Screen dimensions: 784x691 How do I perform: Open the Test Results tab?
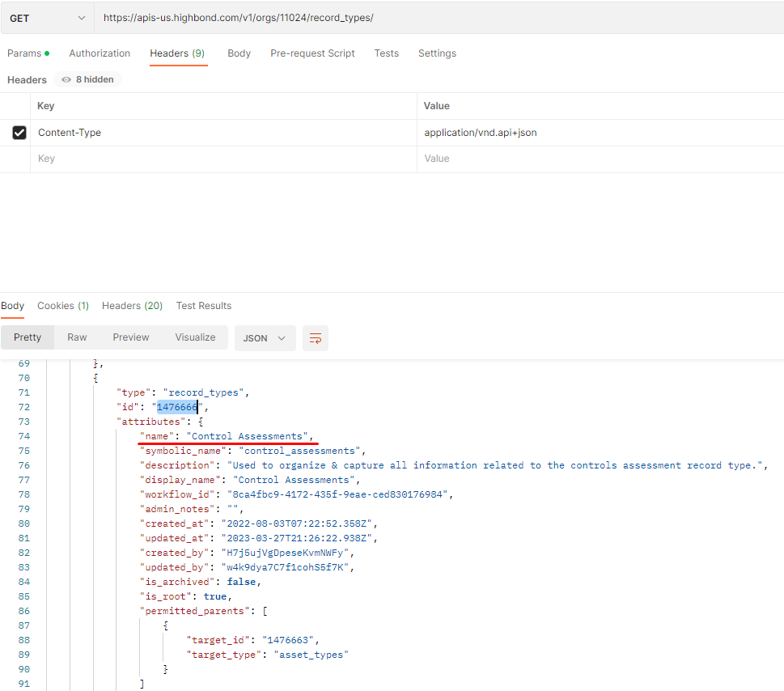203,306
